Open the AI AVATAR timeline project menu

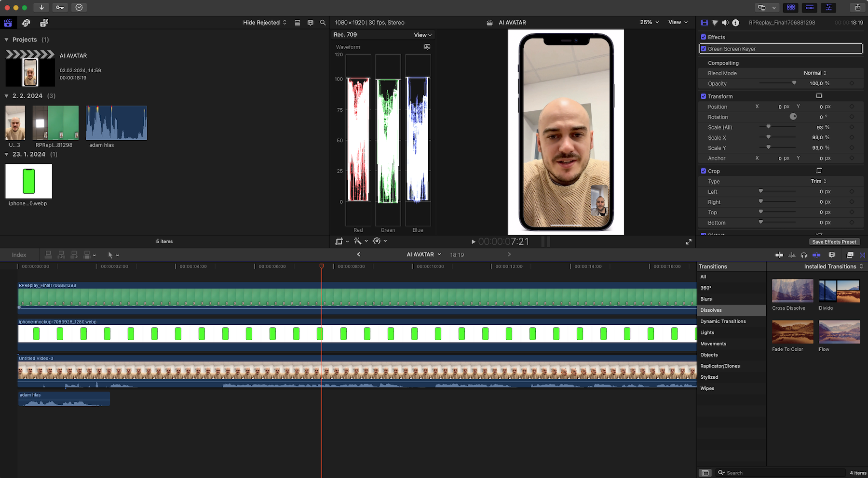click(x=424, y=254)
